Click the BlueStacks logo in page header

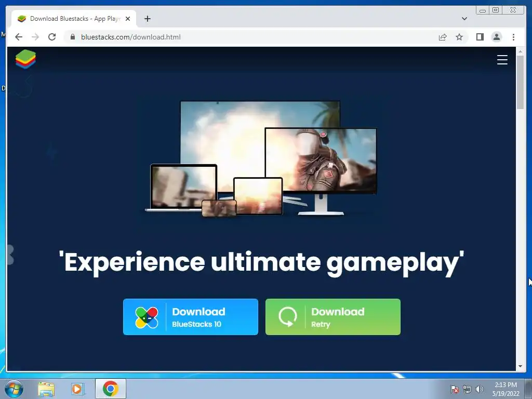[25, 59]
